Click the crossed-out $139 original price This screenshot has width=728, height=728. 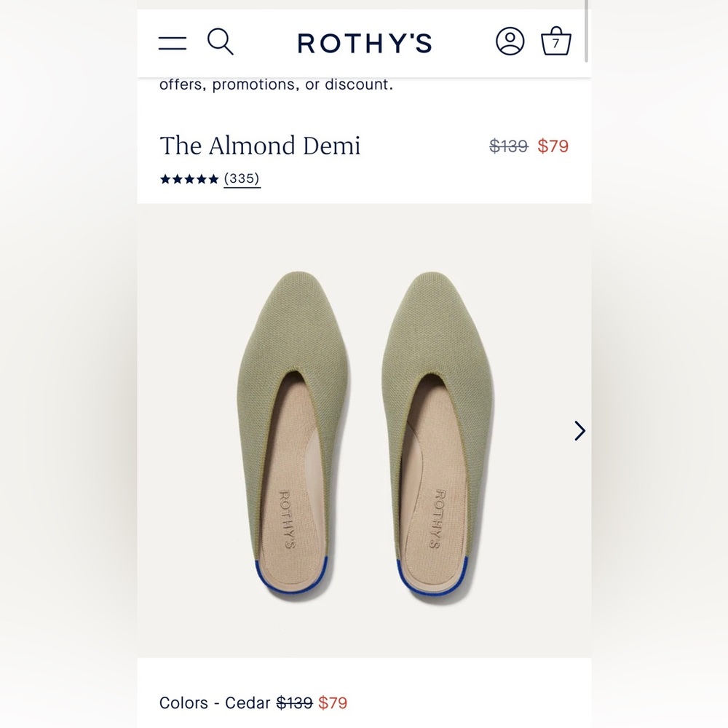[509, 146]
